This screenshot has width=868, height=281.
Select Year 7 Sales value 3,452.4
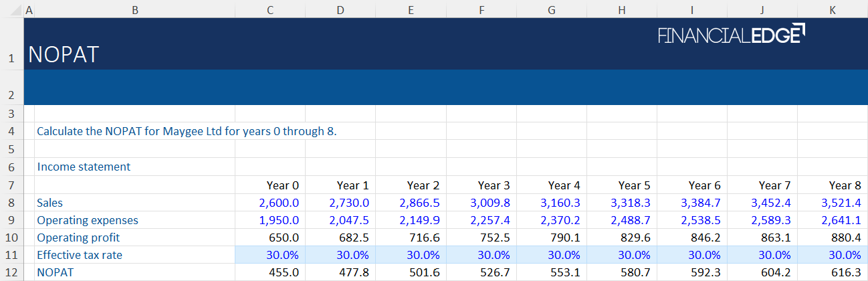coord(770,203)
